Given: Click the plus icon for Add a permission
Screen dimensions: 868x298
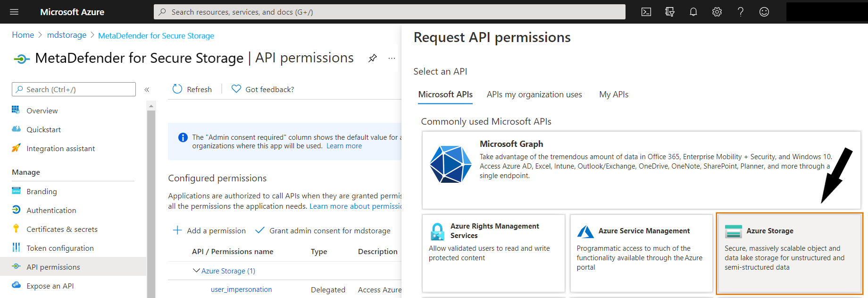Looking at the screenshot, I should point(177,230).
